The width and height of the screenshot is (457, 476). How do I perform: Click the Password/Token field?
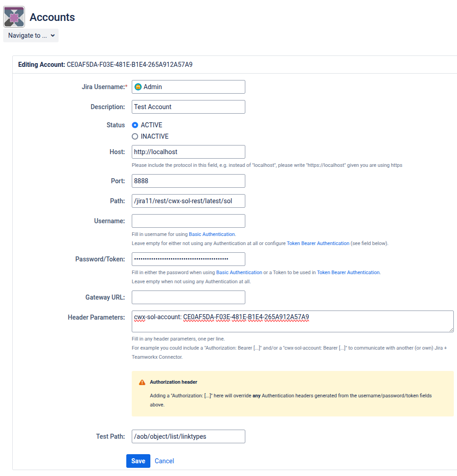click(189, 259)
